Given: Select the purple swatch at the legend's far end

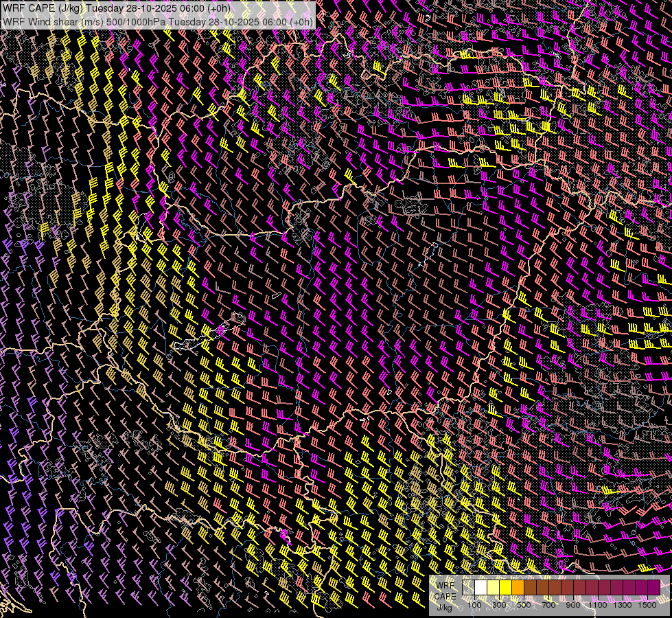Looking at the screenshot, I should click(x=654, y=587).
